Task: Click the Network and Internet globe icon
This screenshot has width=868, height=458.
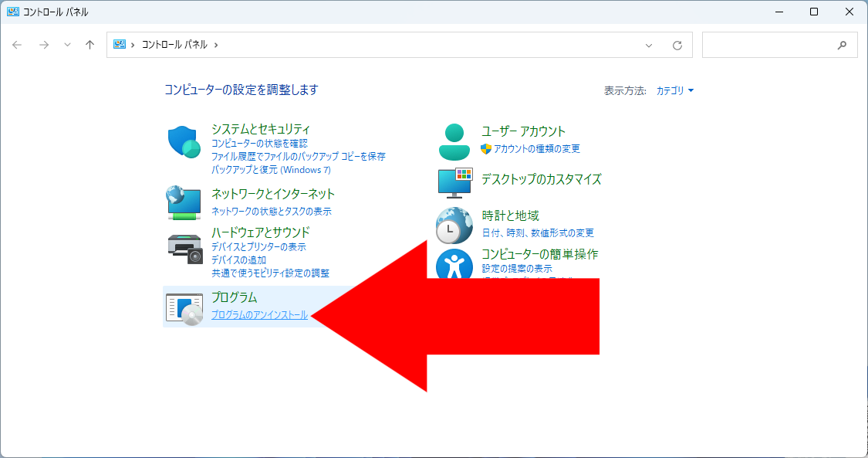Action: coord(184,202)
